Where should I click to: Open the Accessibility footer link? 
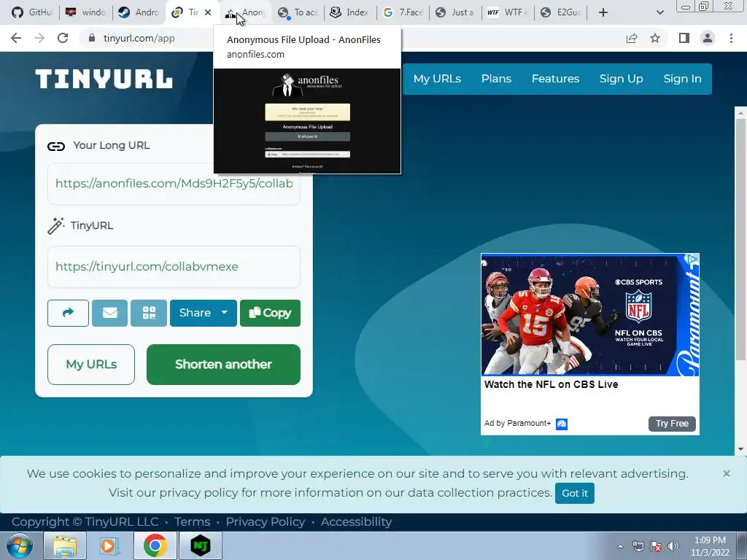[x=356, y=522]
